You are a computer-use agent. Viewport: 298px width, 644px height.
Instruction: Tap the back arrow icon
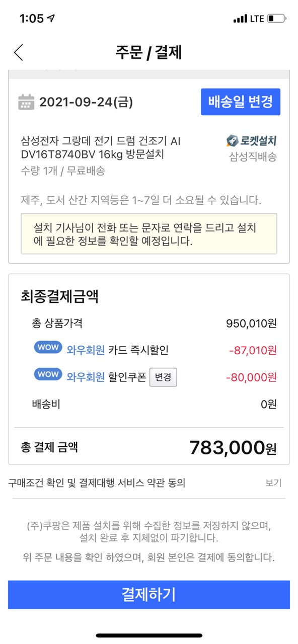tap(19, 52)
